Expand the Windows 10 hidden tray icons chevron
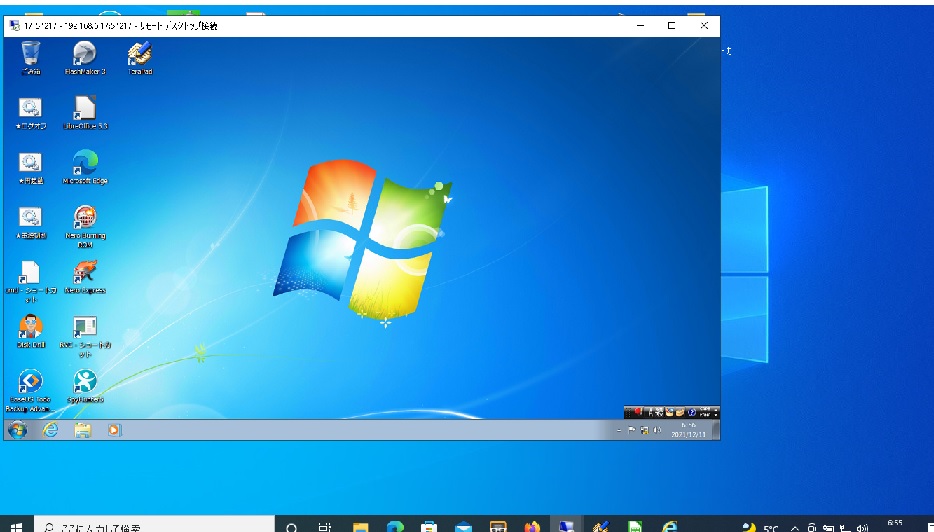This screenshot has width=934, height=532. pyautogui.click(x=794, y=527)
